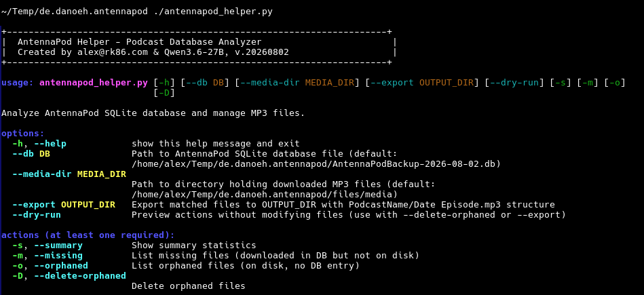Click the -m, --missing action entry
The width and height of the screenshot is (644, 295).
pos(48,255)
